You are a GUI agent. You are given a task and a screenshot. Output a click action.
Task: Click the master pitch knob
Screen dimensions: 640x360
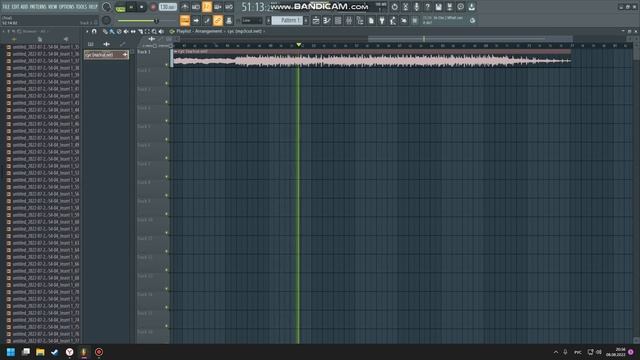(107, 20)
